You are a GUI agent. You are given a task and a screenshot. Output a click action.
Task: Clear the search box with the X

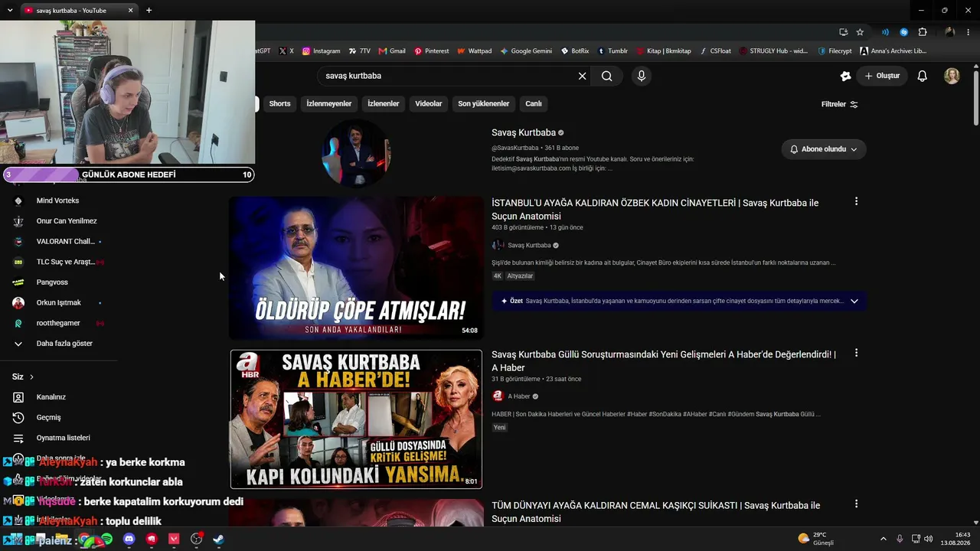(582, 76)
